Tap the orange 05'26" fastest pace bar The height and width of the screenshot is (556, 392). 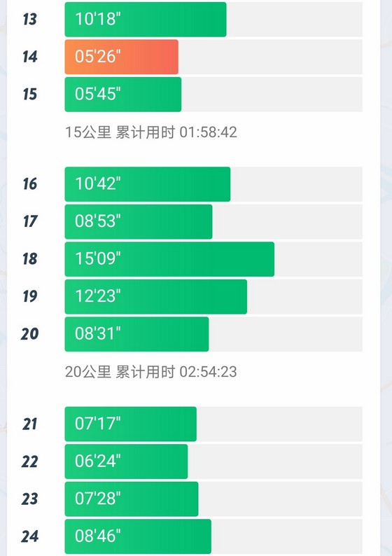tap(121, 57)
